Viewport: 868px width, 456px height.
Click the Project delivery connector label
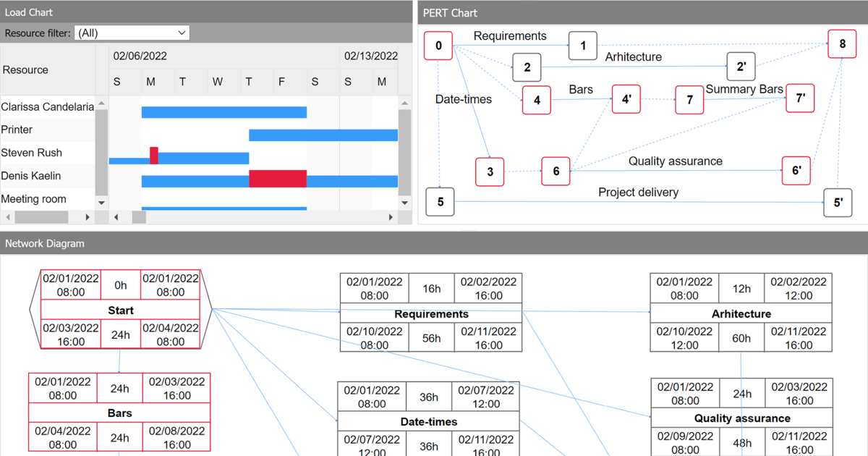[x=638, y=192]
